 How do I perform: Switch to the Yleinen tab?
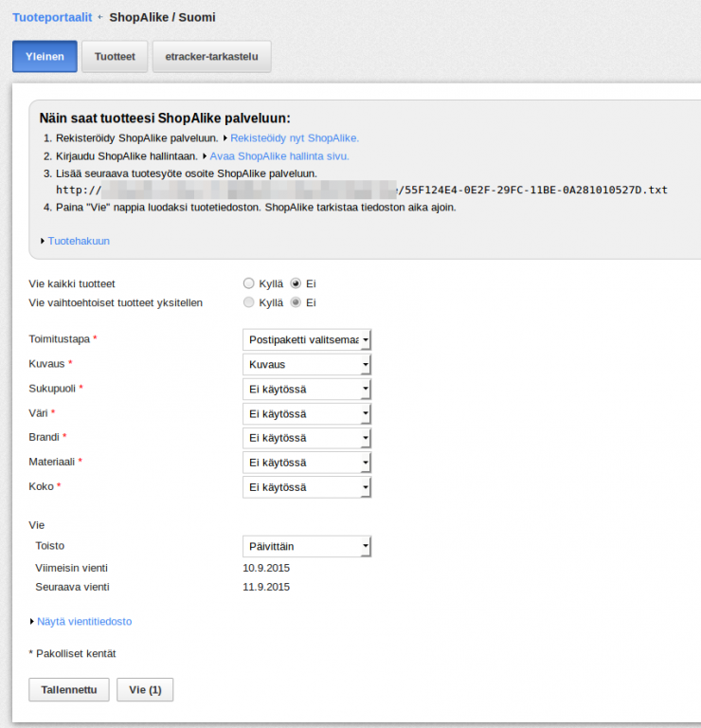(45, 57)
